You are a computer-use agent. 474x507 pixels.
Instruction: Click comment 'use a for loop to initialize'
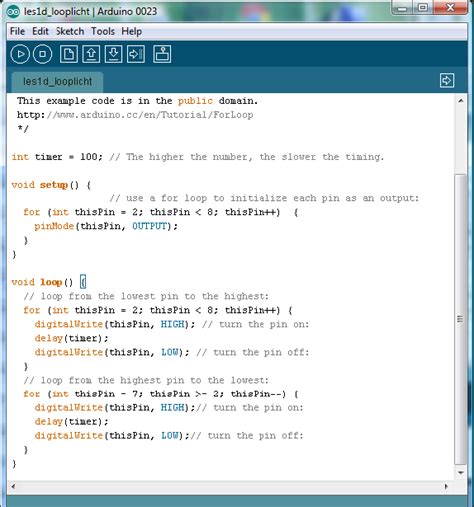(x=264, y=198)
